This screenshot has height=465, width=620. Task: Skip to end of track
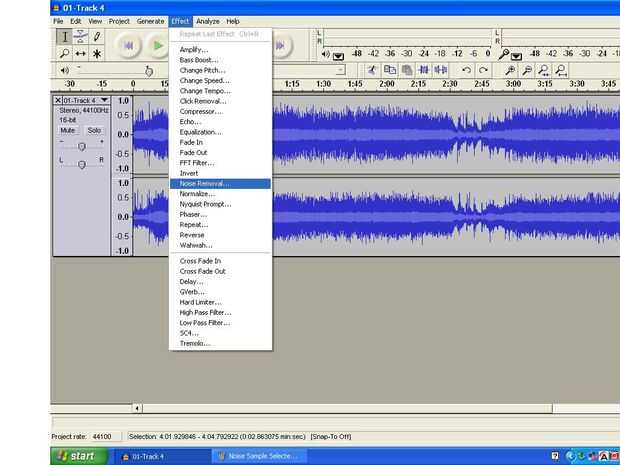pyautogui.click(x=281, y=46)
